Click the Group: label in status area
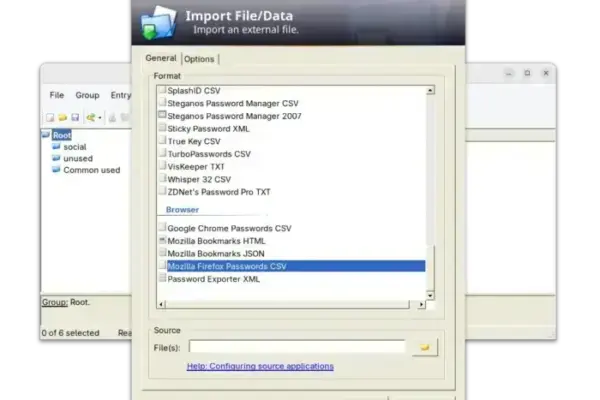Image resolution: width=600 pixels, height=400 pixels. [x=54, y=302]
